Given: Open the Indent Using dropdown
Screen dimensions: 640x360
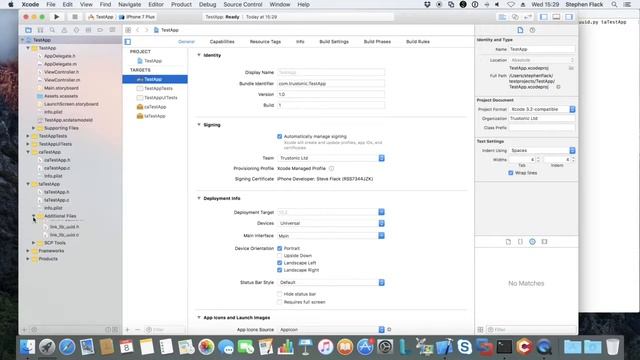Looking at the screenshot, I should coord(542,150).
